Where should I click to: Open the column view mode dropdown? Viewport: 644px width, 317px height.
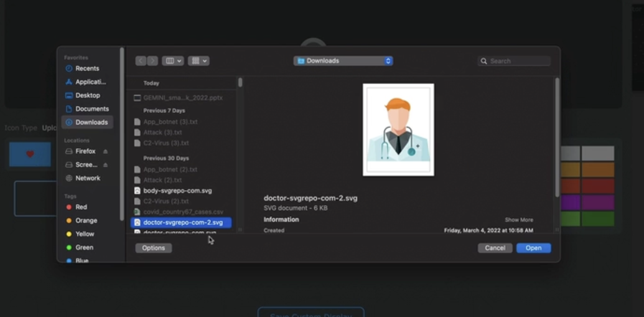click(x=172, y=61)
